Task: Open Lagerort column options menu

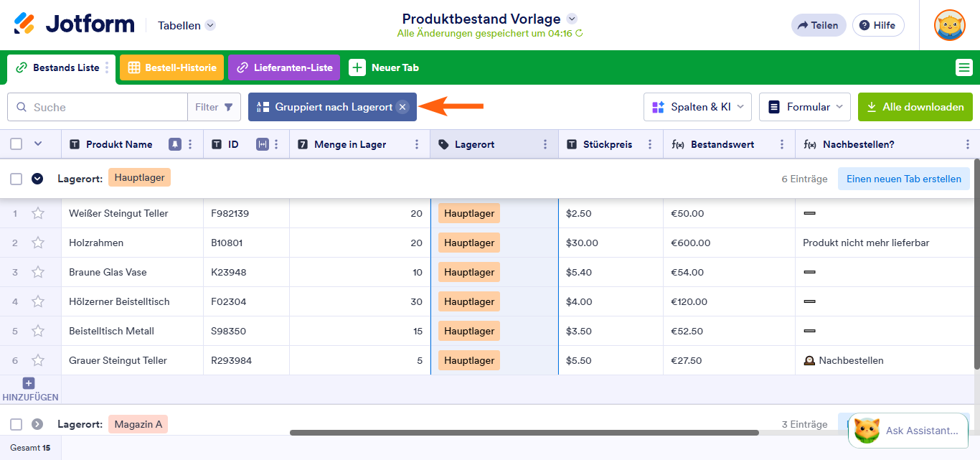Action: click(545, 144)
